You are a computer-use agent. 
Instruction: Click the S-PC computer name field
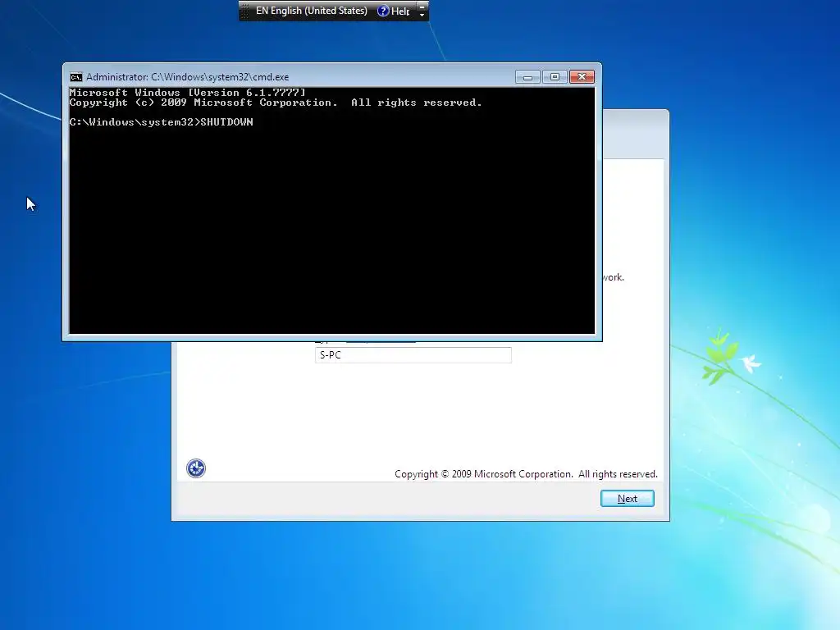(413, 354)
